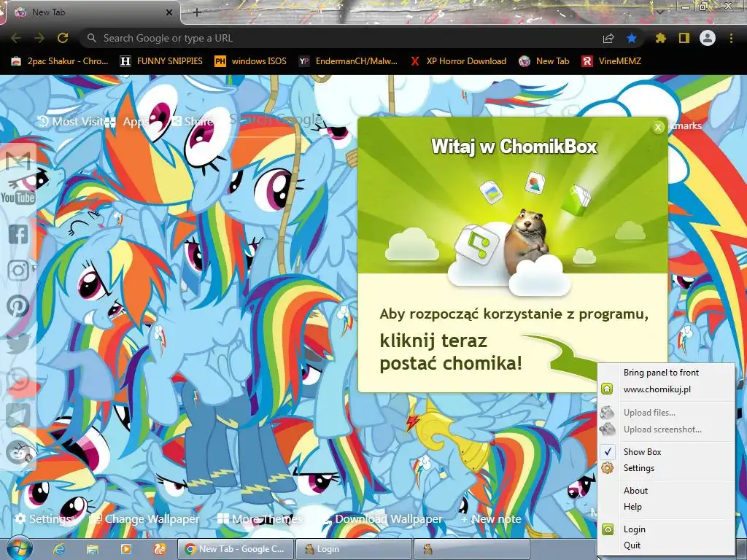
Task: Open the 2pac Shakur bookmark
Action: point(60,61)
